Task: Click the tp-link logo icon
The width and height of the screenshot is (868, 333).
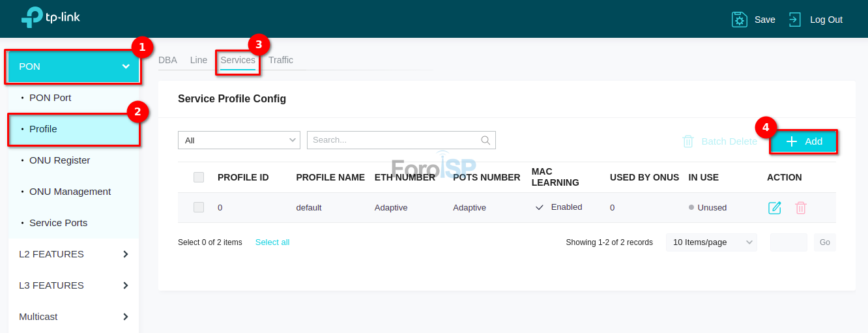Action: click(32, 18)
